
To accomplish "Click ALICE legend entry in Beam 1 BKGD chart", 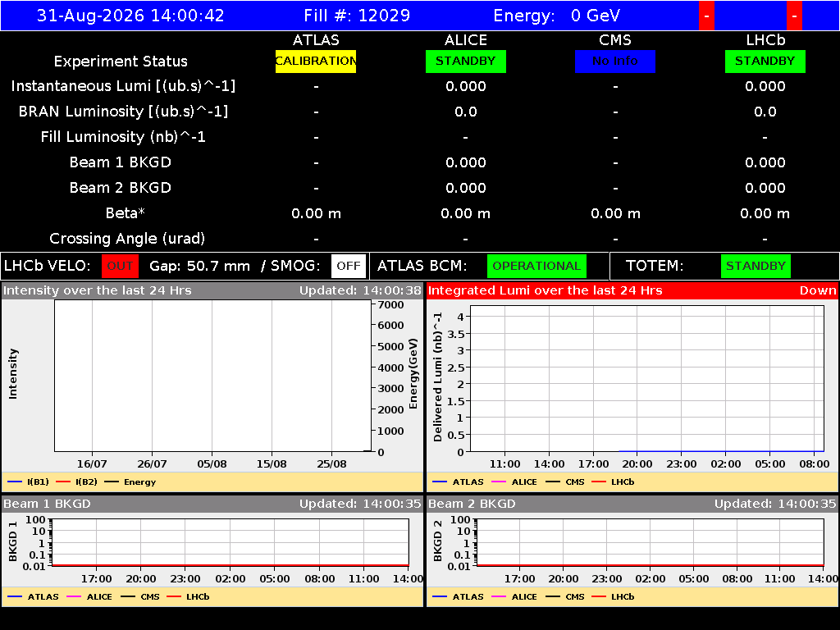I will (x=89, y=596).
